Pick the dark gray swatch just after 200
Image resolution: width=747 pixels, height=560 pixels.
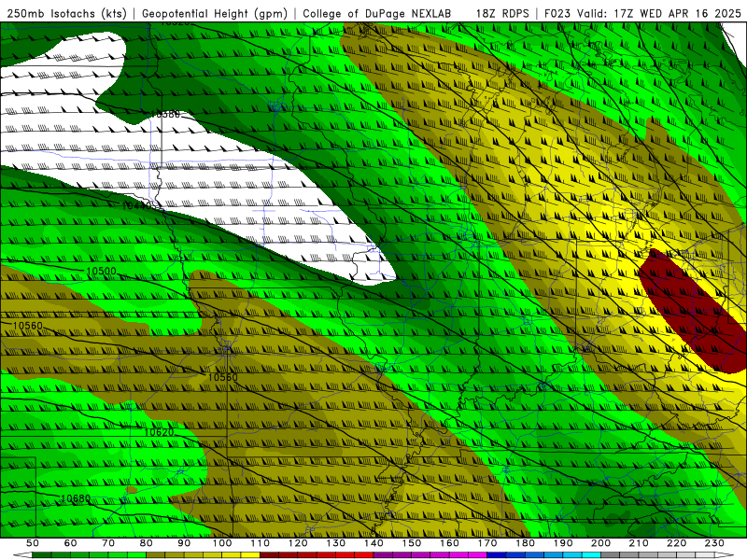click(611, 554)
